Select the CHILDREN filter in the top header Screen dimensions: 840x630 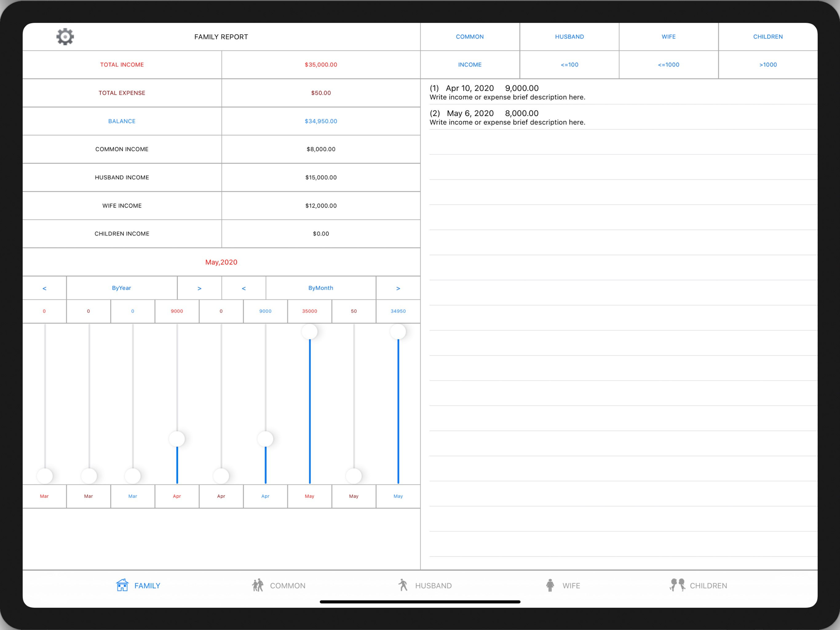[x=768, y=37]
